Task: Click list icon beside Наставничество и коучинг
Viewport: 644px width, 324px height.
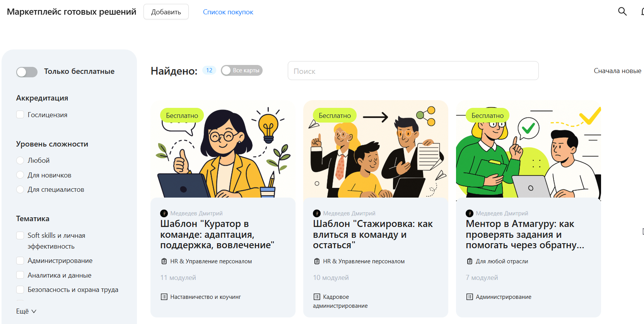Action: click(x=164, y=297)
